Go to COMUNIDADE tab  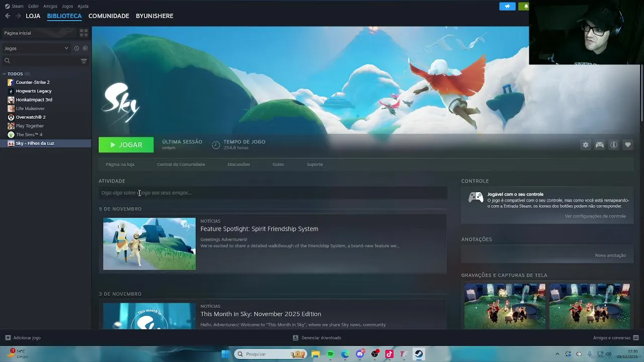pos(109,16)
